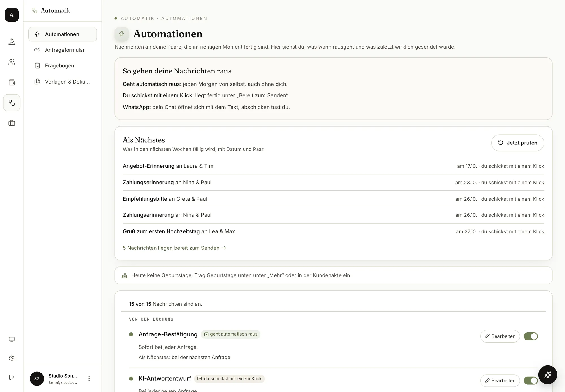
Task: Select the Automatik workflow icon in rail
Action: tap(12, 103)
